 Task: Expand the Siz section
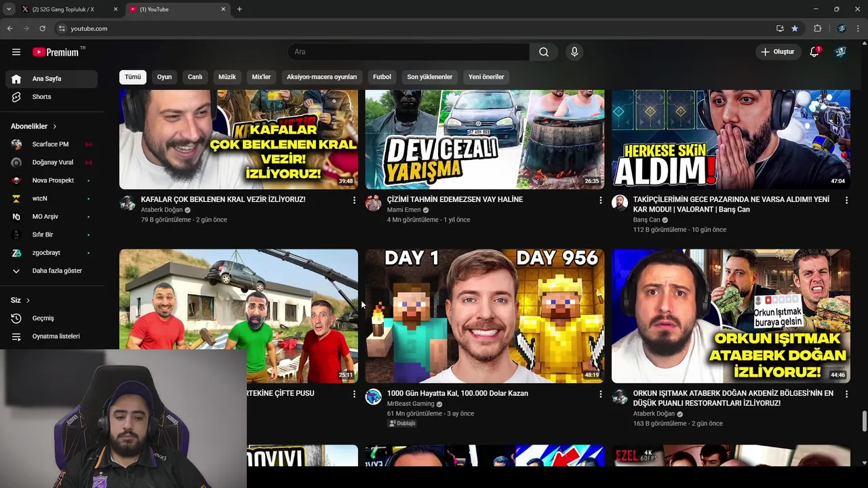20,300
